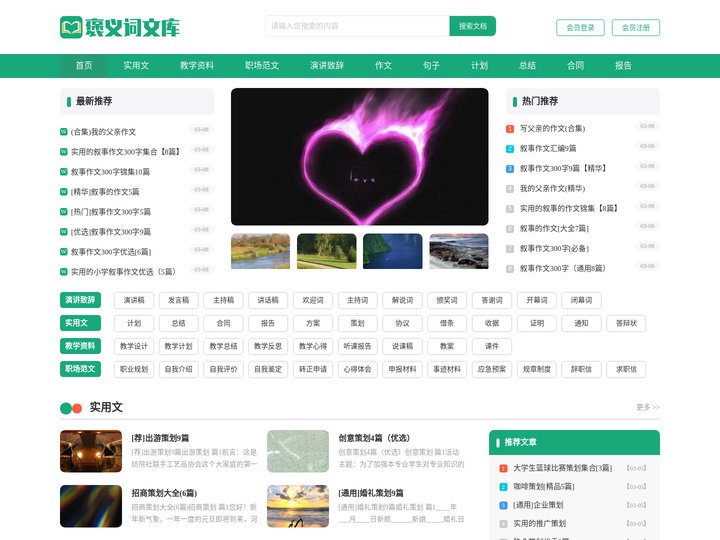Click 更多 link in 实用文 section
Viewport: 720px width, 540px height.
click(x=648, y=407)
